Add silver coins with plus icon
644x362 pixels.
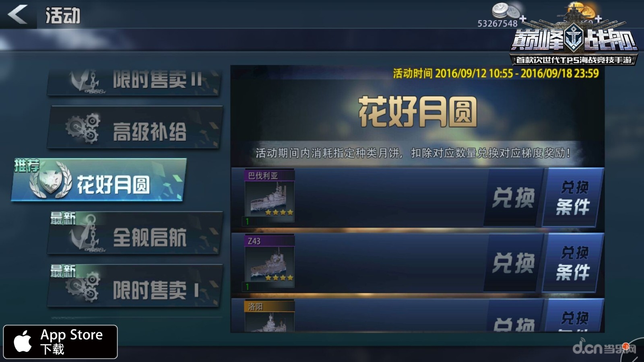522,19
